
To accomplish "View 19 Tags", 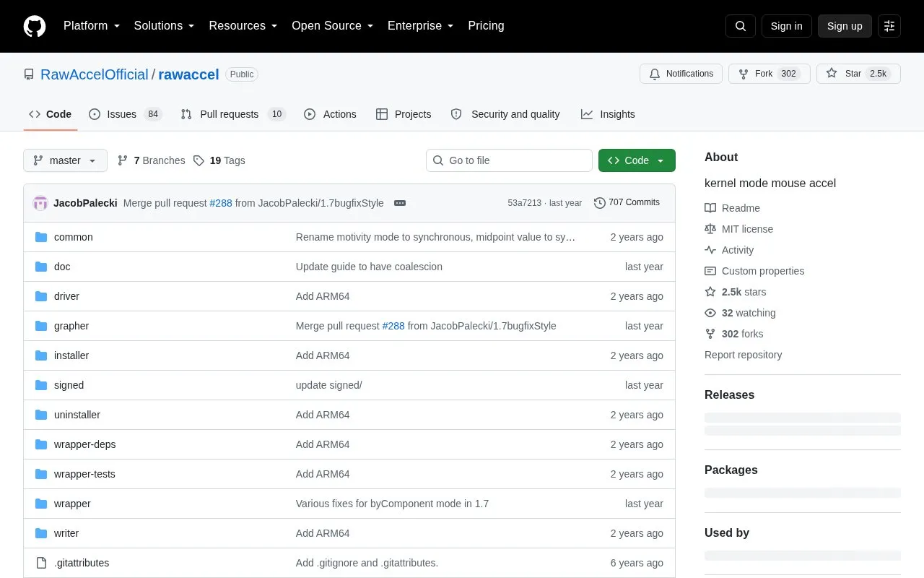I will click(x=219, y=160).
